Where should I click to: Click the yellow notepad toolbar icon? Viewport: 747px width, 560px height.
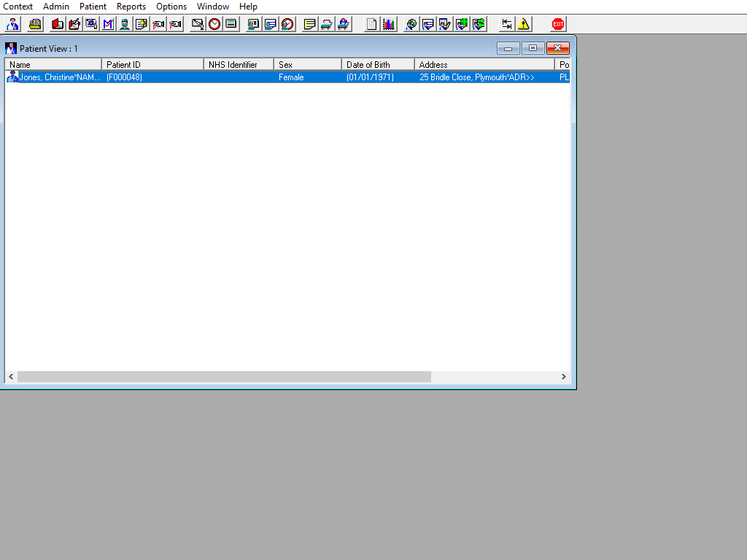click(309, 24)
